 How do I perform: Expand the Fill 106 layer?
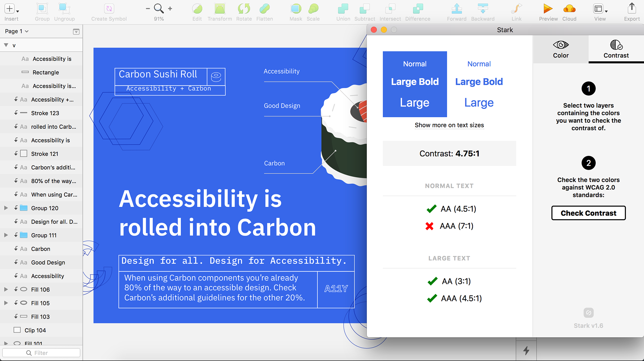coord(6,289)
